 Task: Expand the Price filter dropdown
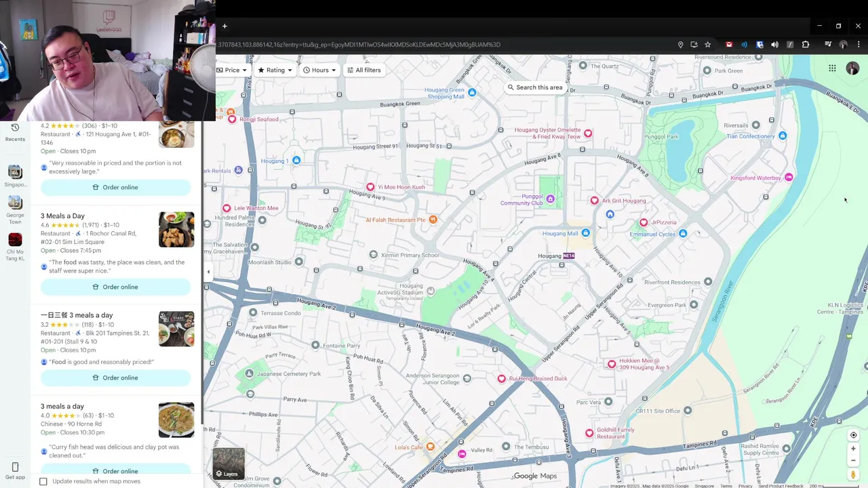click(x=232, y=70)
